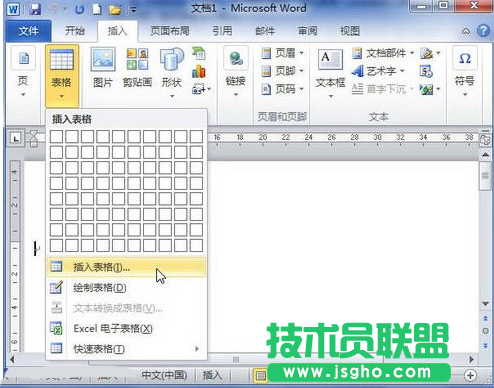Click the vertical scrollbar down arrow
The height and width of the screenshot is (388, 494).
(485, 304)
